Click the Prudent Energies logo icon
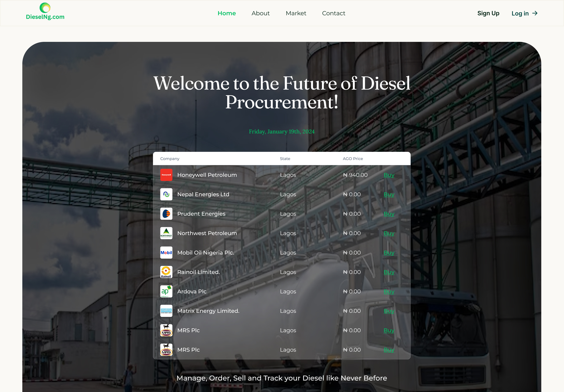 166,214
